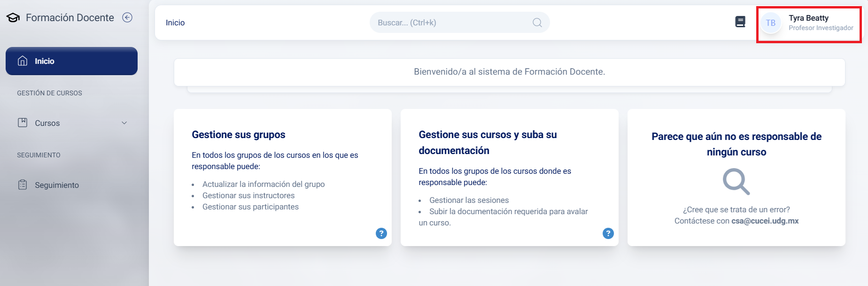The image size is (868, 286).
Task: Click the TB user avatar
Action: [x=771, y=23]
